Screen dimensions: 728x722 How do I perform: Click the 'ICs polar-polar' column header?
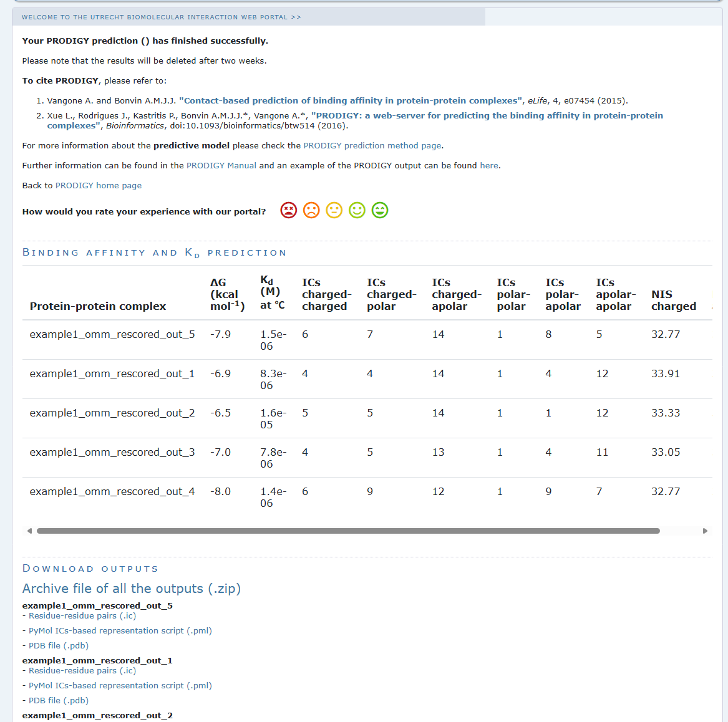click(x=513, y=294)
